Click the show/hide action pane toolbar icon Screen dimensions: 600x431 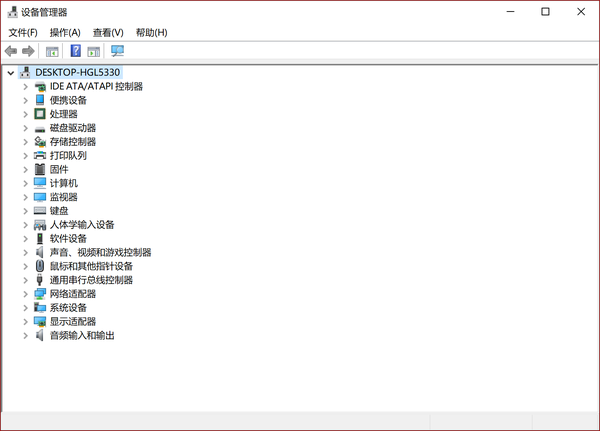[93, 51]
